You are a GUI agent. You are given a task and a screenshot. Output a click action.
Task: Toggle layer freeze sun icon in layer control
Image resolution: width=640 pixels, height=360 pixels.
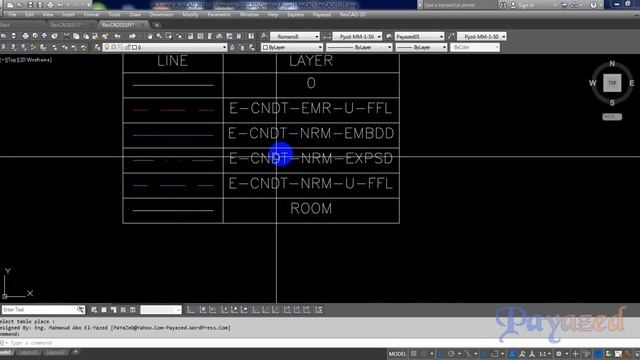[114, 47]
